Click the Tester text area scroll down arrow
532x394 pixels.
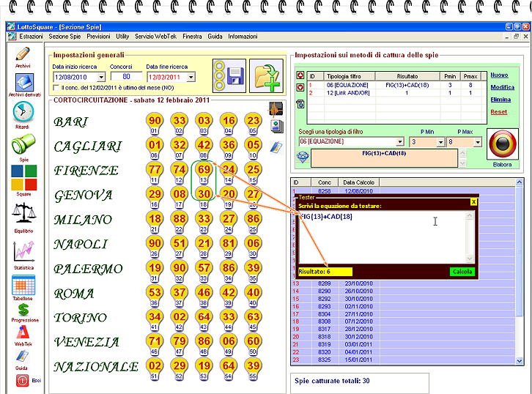point(470,259)
